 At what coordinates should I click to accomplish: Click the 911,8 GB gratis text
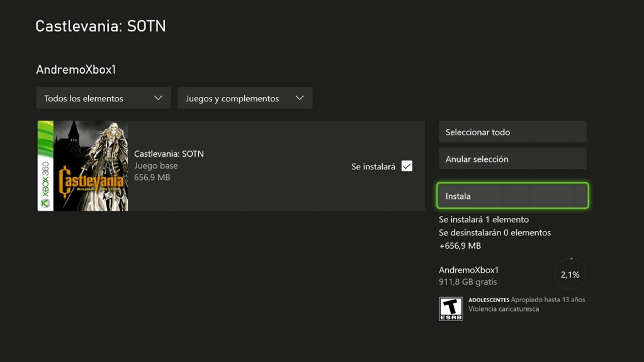(468, 282)
